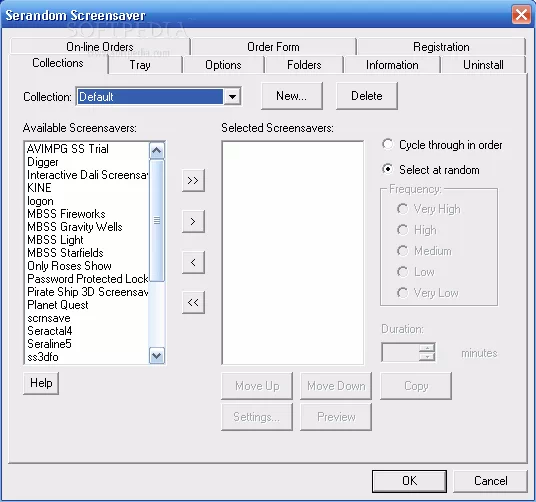
Task: Select scrnsave entry
Action: pyautogui.click(x=87, y=318)
